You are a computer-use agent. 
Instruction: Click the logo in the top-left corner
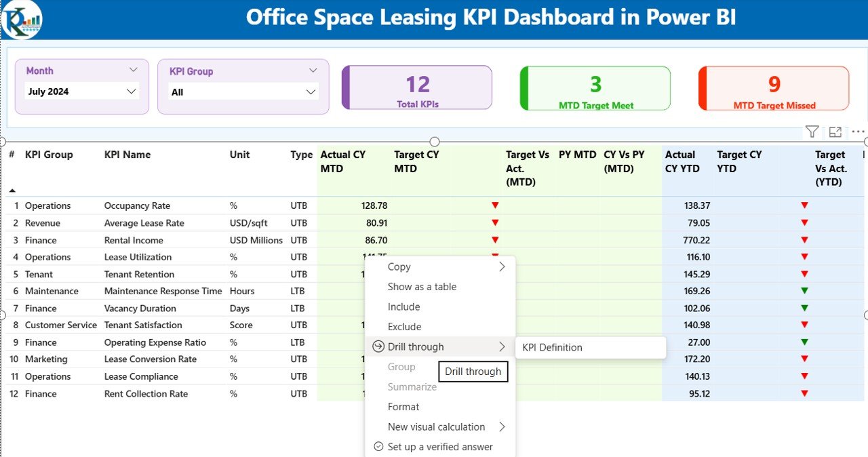(22, 20)
